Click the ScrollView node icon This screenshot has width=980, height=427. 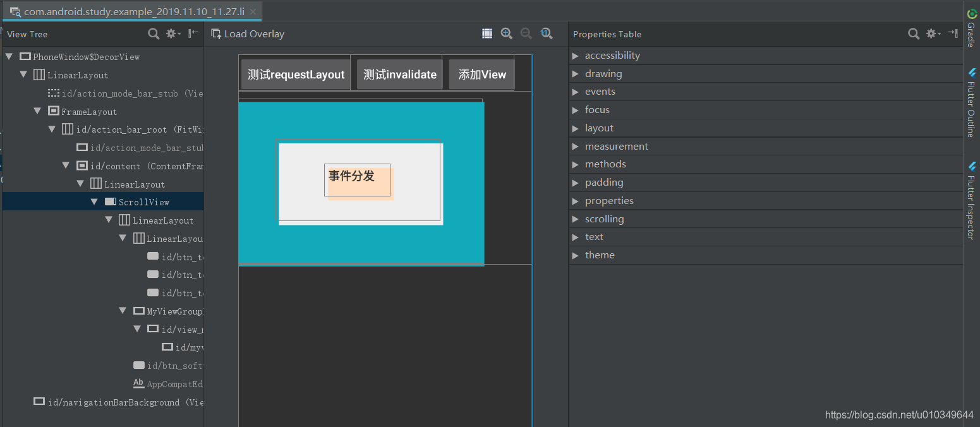110,201
